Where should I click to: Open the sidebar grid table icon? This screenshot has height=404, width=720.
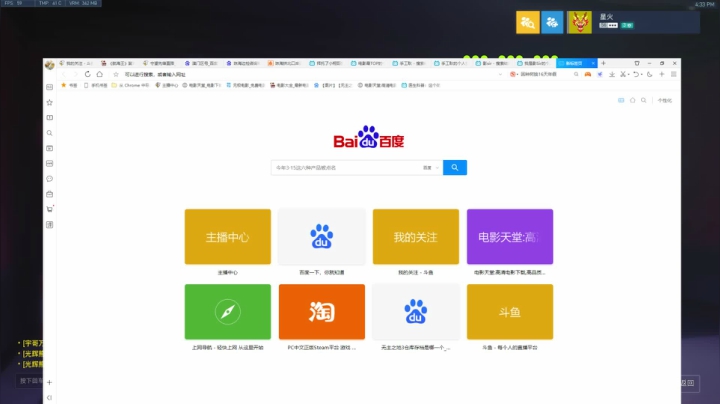(x=50, y=224)
